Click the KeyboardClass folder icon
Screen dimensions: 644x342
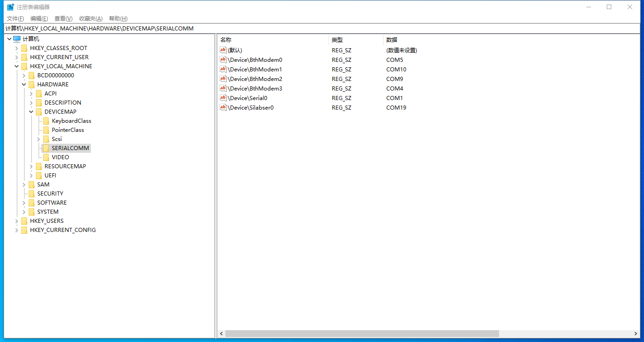(x=47, y=121)
